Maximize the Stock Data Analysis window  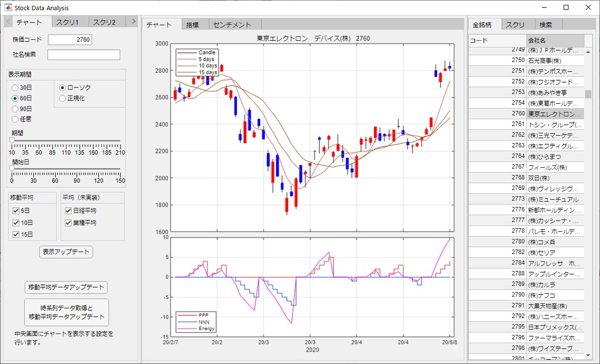point(566,8)
